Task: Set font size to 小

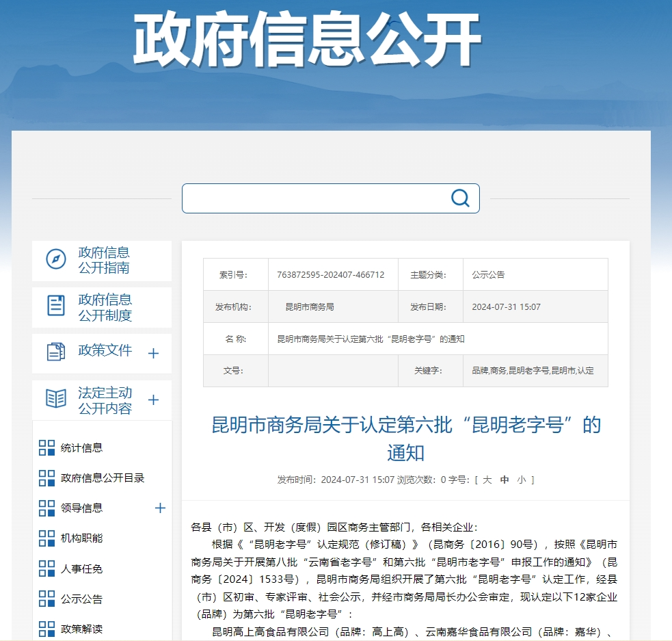Action: pos(522,480)
